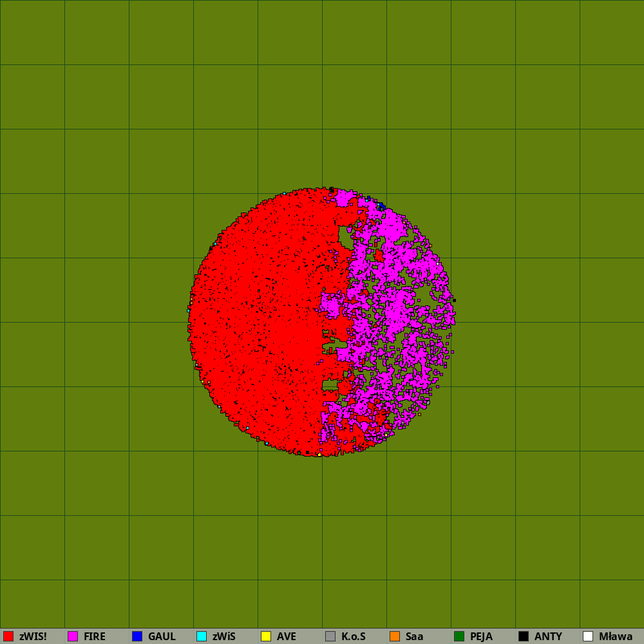The height and width of the screenshot is (644, 644).
Task: Click the white village in the magenta area
Action: [x=437, y=263]
